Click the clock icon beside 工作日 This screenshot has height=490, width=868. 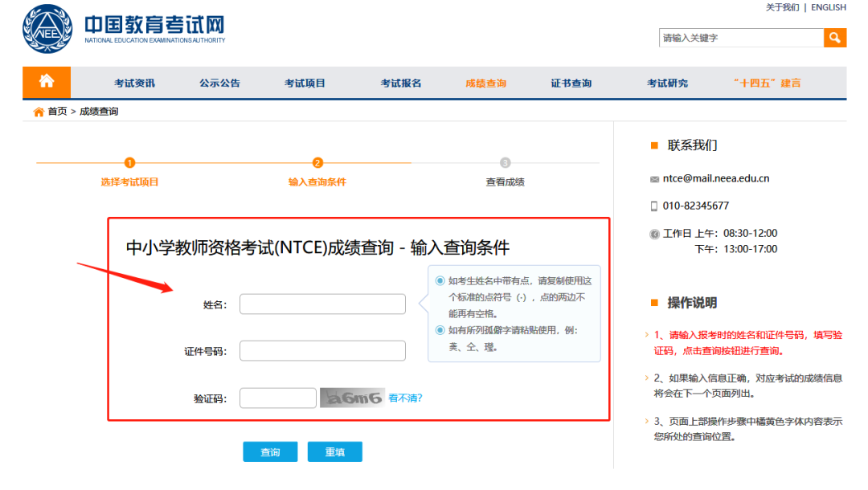(654, 234)
